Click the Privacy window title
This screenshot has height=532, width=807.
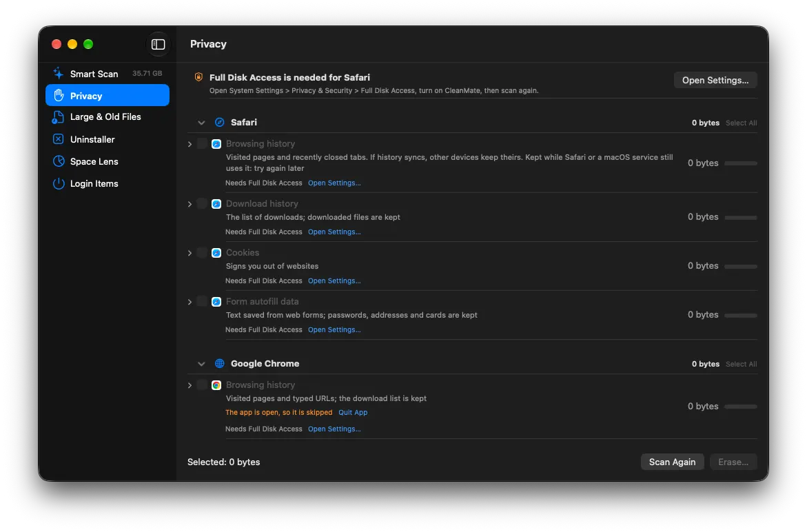tap(208, 44)
